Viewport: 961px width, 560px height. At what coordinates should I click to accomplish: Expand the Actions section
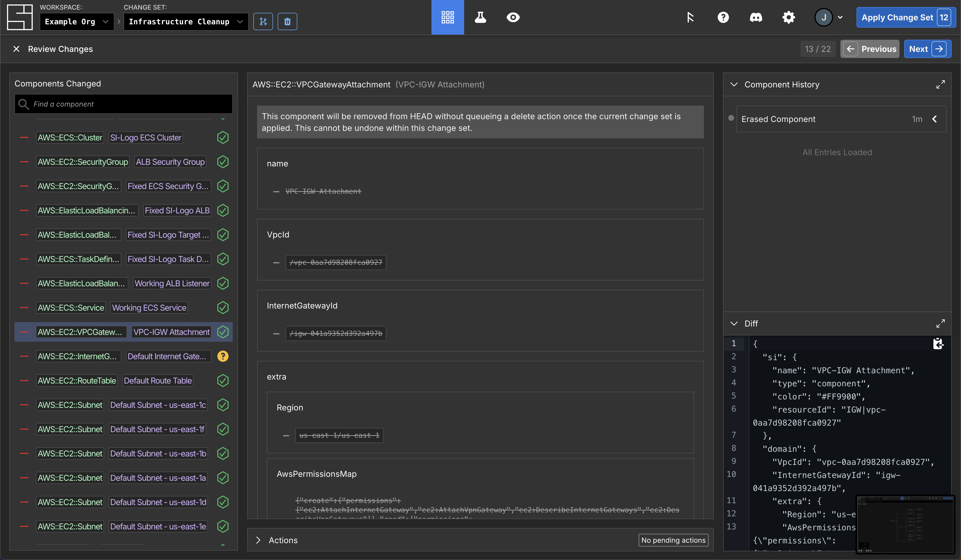tap(258, 540)
